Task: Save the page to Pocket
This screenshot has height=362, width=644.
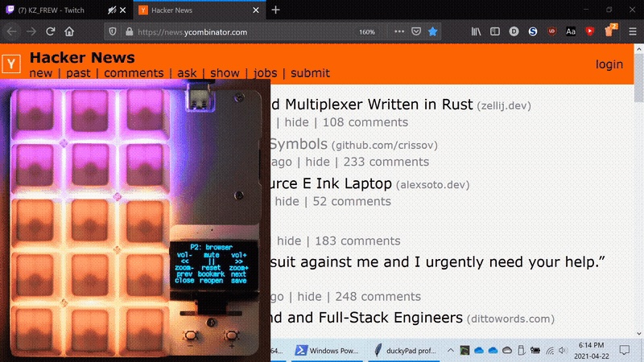Action: (x=416, y=31)
